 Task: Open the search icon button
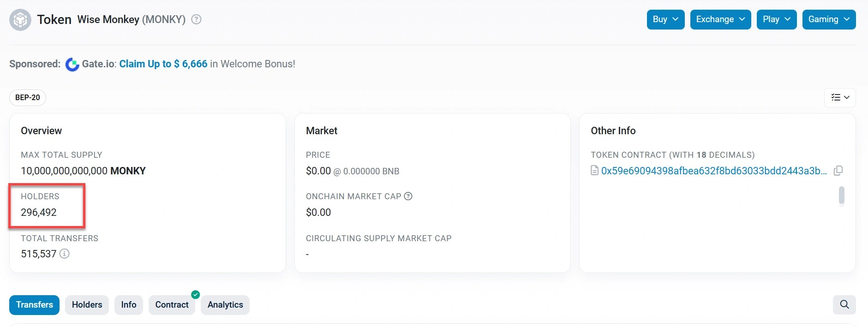click(x=844, y=305)
